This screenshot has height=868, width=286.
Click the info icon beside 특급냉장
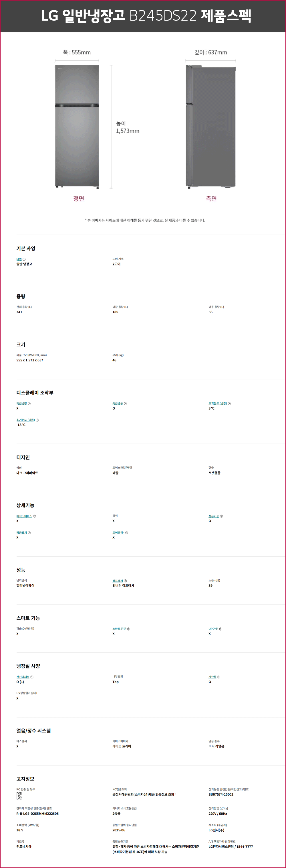tap(29, 403)
